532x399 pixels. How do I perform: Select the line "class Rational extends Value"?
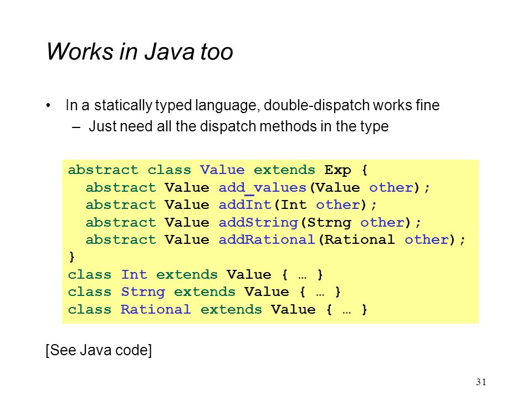click(x=217, y=310)
